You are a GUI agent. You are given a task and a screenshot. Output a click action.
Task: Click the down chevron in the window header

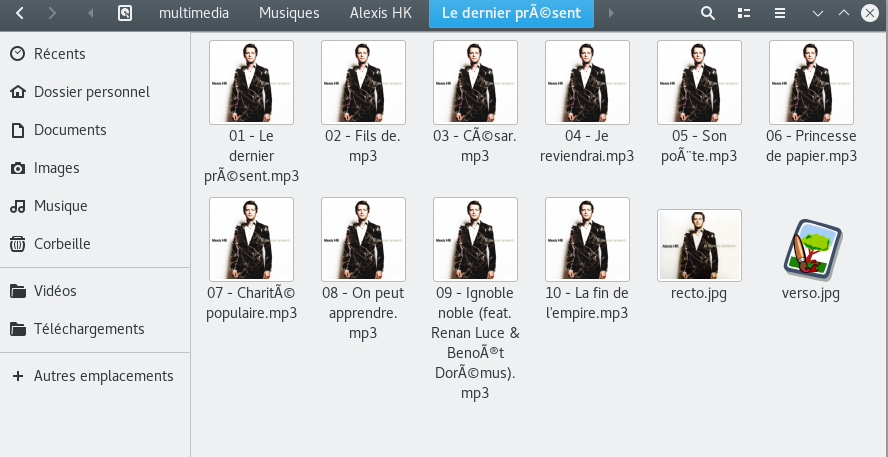pyautogui.click(x=817, y=13)
